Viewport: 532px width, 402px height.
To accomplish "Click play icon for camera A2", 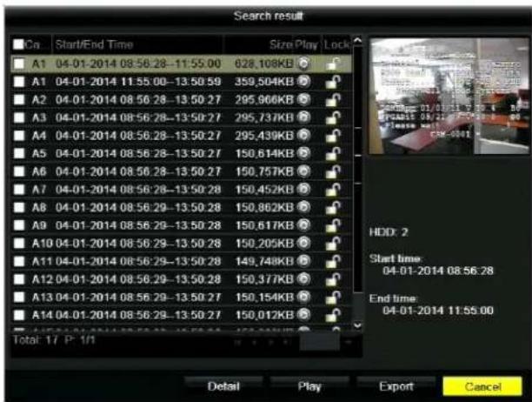I will [x=303, y=99].
